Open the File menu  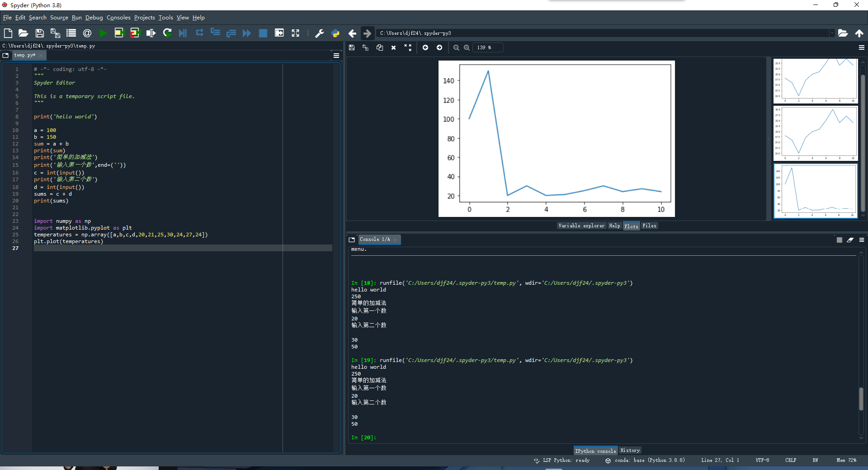7,18
